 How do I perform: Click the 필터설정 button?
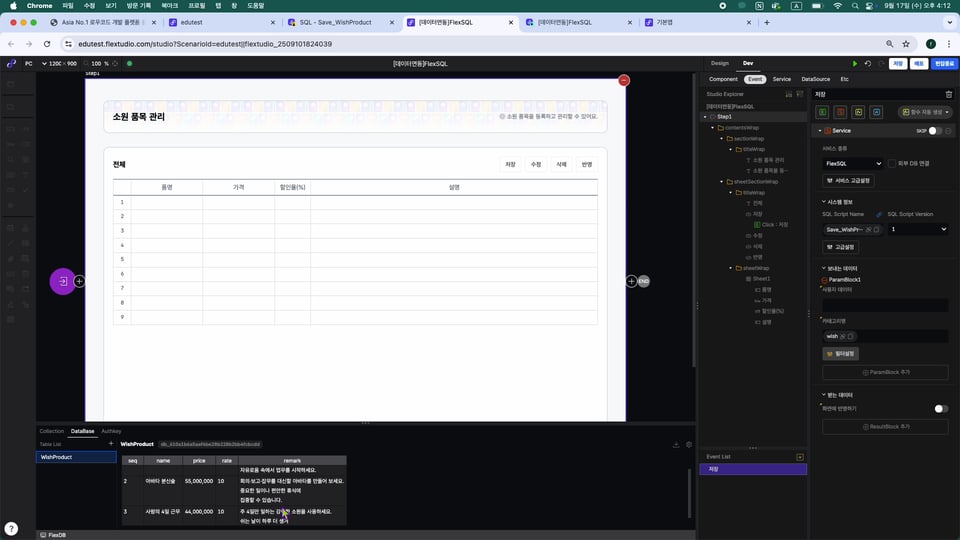tap(841, 354)
